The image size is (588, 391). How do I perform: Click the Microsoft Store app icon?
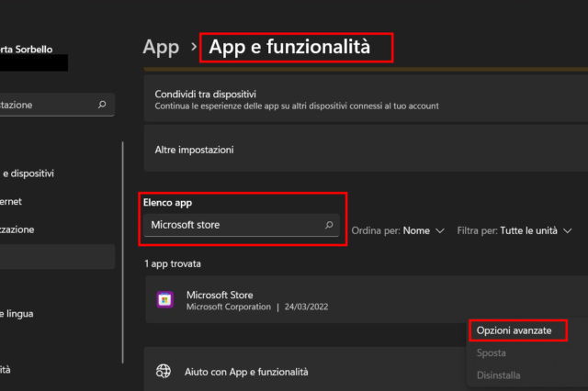pyautogui.click(x=165, y=300)
